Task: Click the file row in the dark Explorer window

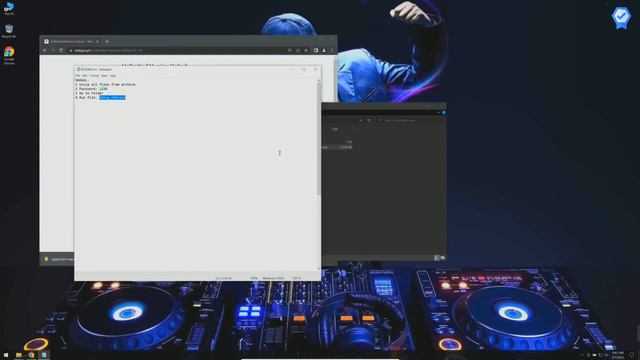Action: [x=337, y=147]
